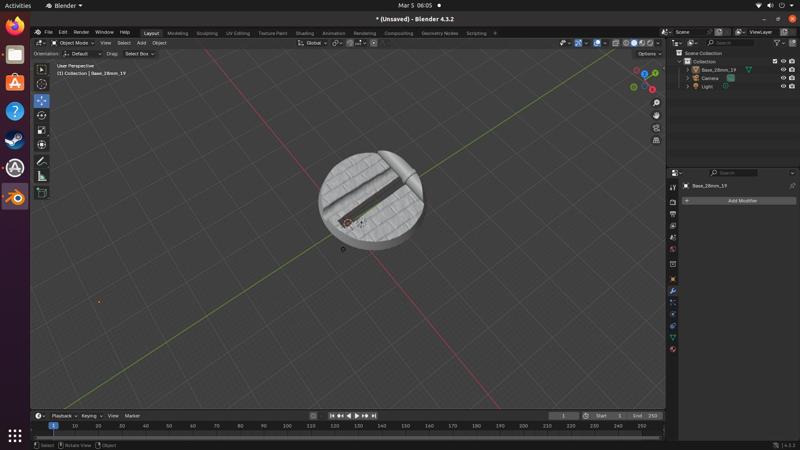Open the Scene properties tab

point(673,238)
